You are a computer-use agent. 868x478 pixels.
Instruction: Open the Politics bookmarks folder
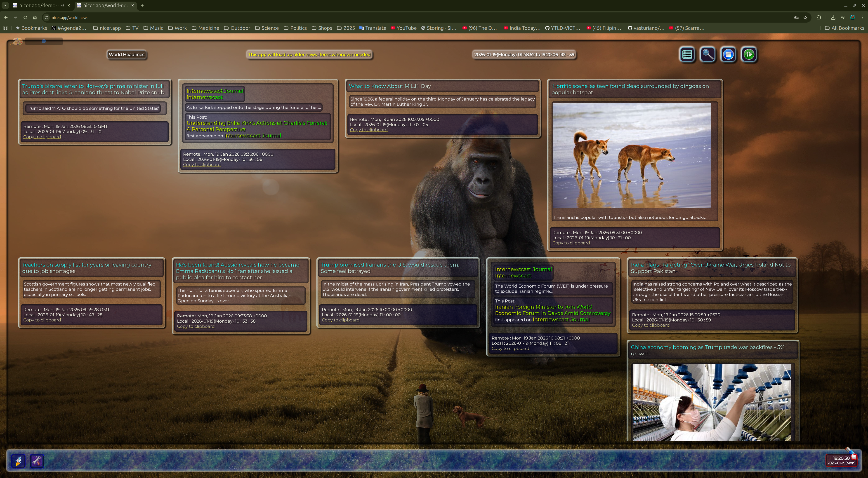pos(295,28)
